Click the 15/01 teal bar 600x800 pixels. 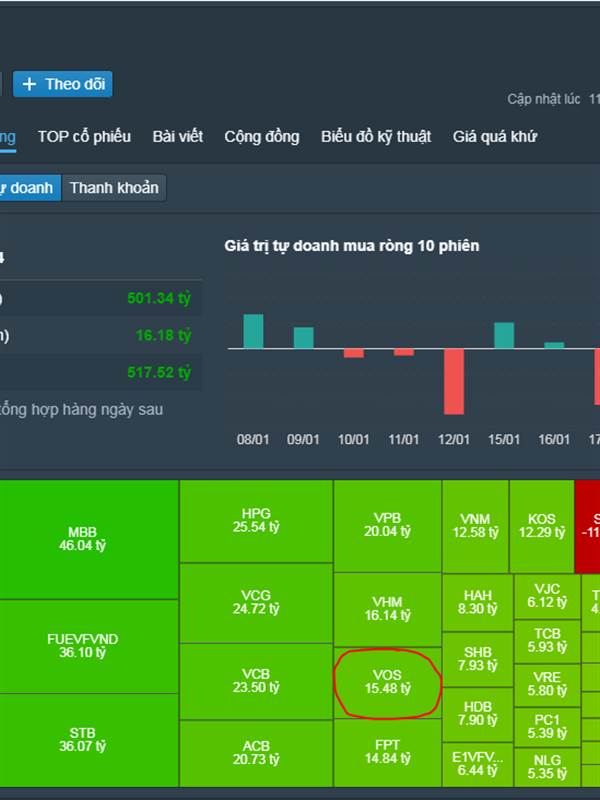coord(504,335)
